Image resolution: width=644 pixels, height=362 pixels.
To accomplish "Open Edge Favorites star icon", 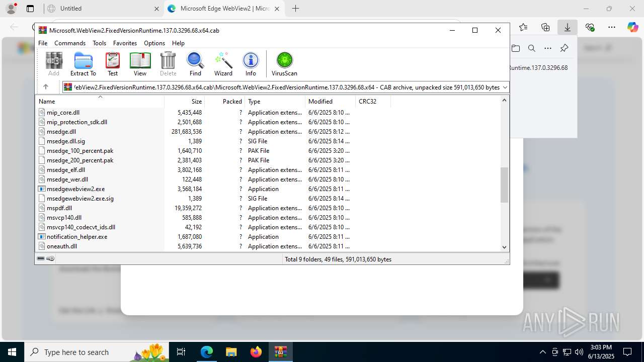I will (523, 27).
